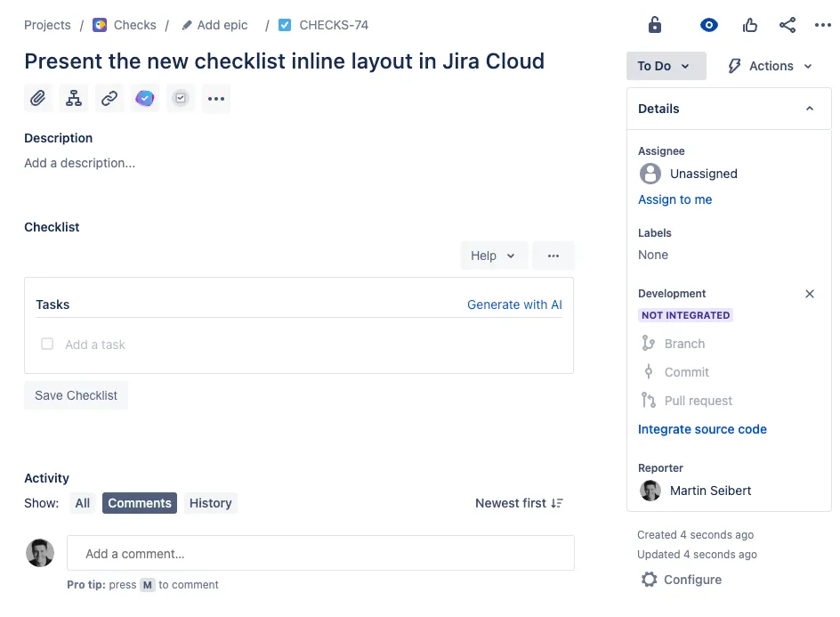Open the top-right more actions menu
This screenshot has width=840, height=617.
(x=823, y=25)
